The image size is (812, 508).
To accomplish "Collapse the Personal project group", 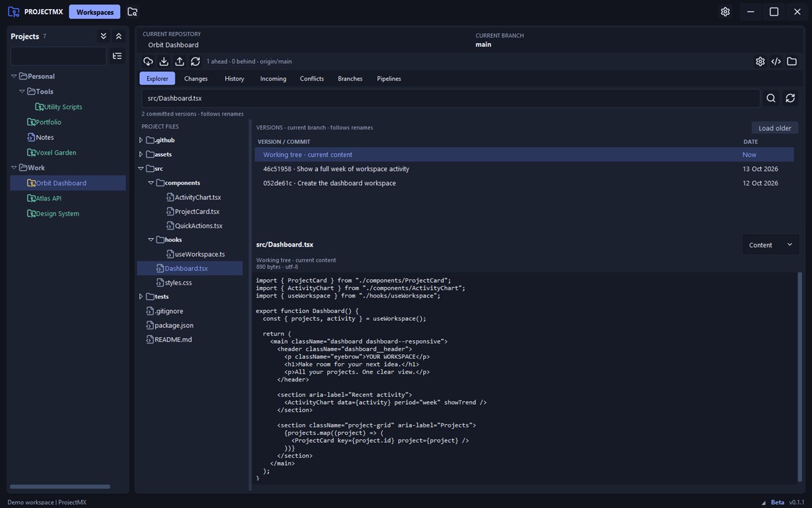I will pyautogui.click(x=14, y=76).
